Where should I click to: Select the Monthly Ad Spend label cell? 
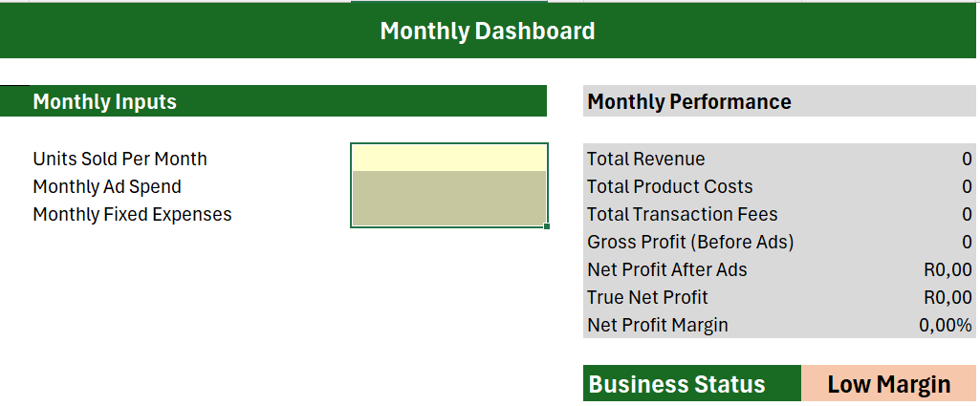107,186
